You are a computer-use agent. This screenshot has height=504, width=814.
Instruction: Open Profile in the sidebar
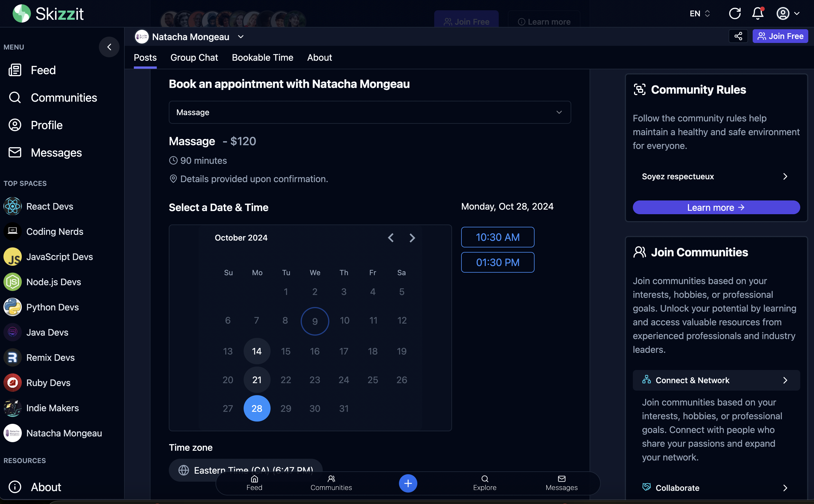(35, 125)
